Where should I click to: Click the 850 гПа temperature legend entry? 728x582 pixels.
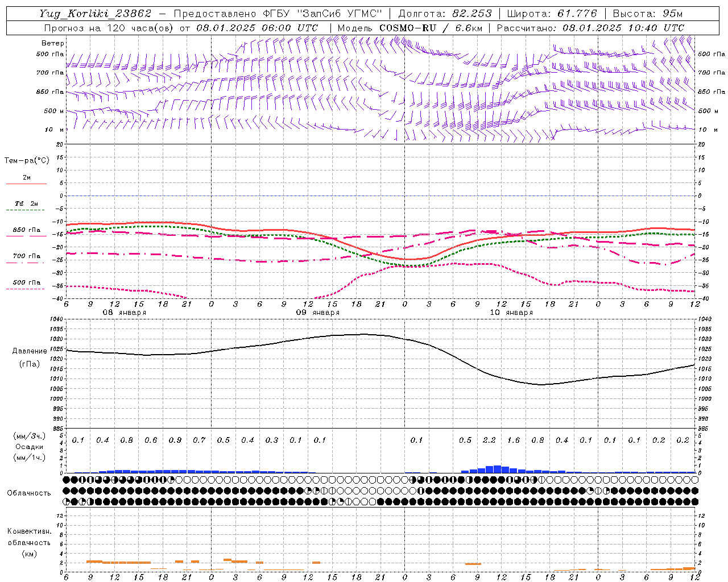tap(27, 230)
